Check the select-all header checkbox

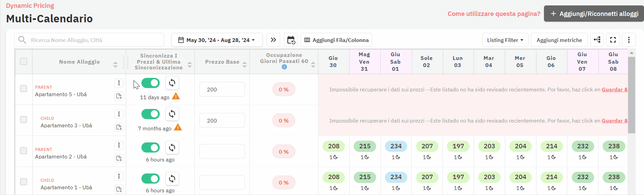23,61
